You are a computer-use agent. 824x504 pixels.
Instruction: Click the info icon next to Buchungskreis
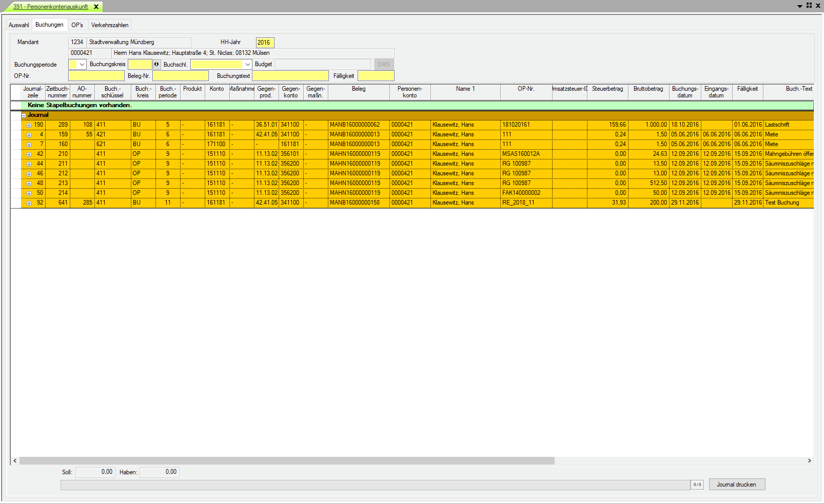156,64
